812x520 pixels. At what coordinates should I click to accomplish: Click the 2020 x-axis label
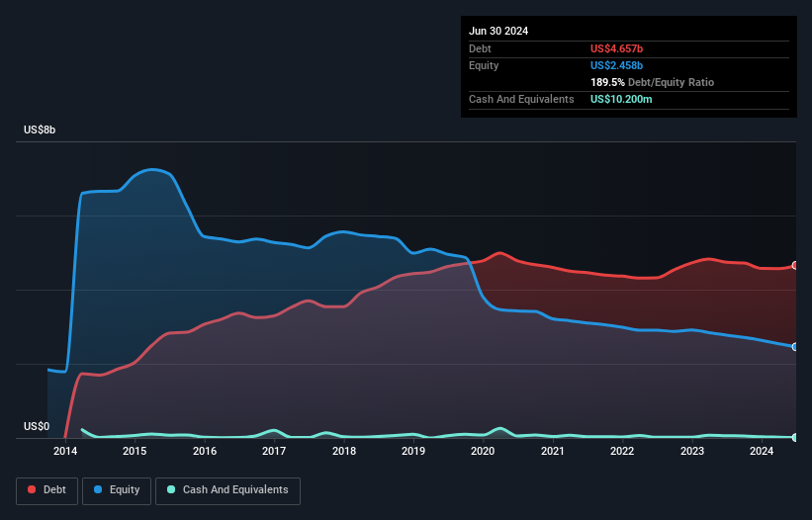[x=483, y=451]
